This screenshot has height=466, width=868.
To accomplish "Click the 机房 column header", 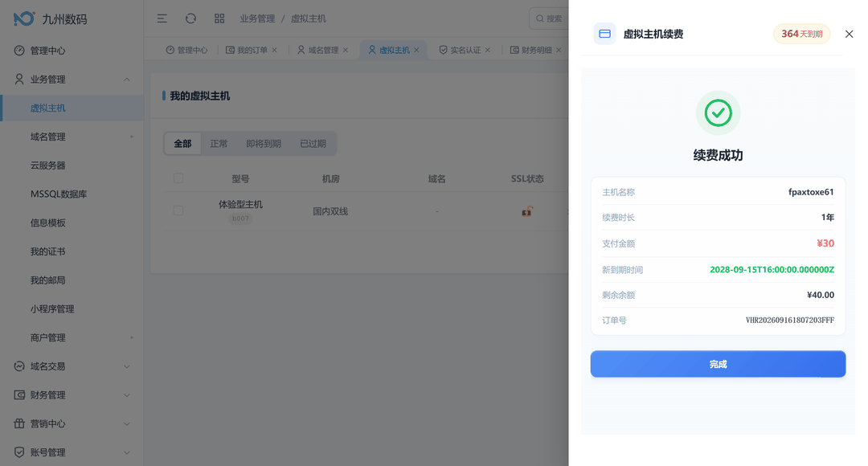I will click(x=331, y=178).
